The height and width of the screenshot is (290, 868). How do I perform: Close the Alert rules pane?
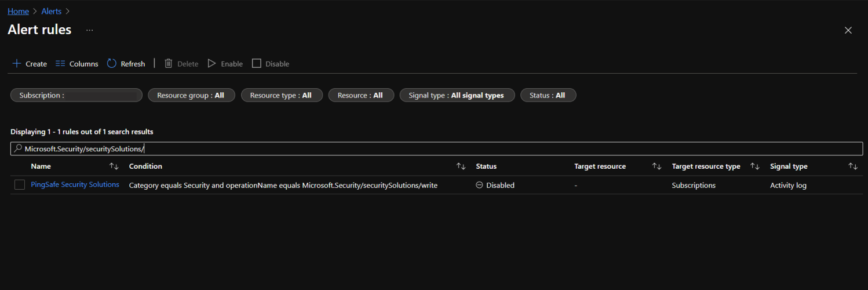click(x=848, y=30)
